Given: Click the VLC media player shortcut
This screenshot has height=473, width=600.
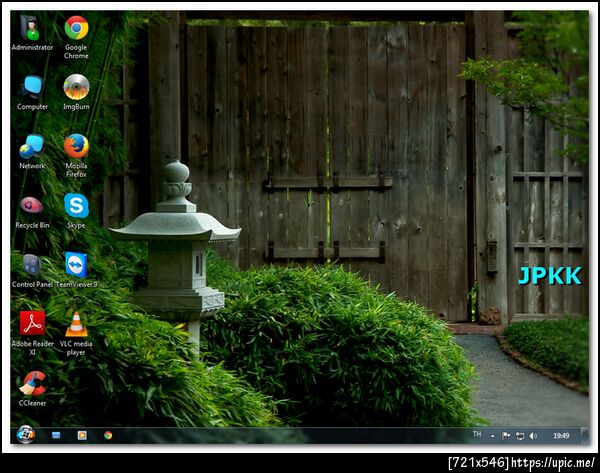Looking at the screenshot, I should click(76, 334).
